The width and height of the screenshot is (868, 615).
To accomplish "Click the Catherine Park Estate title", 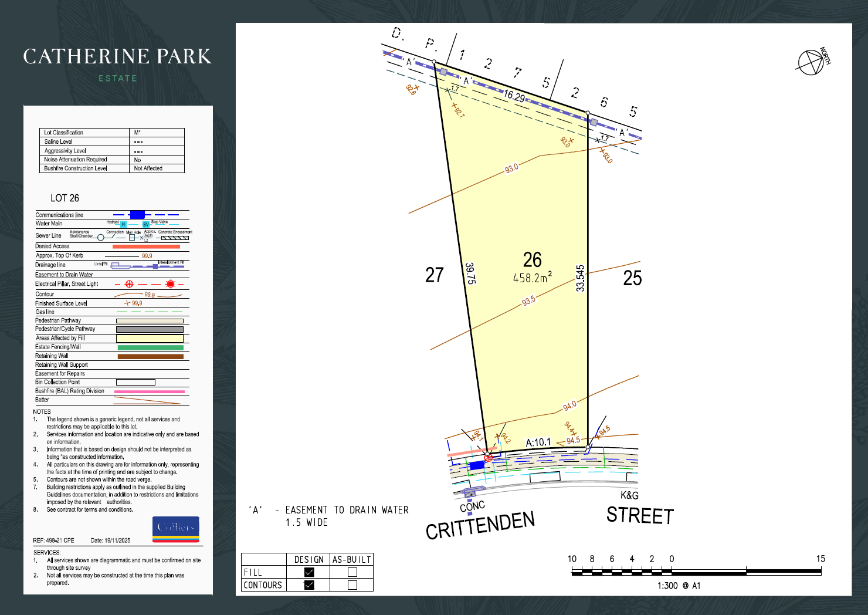I will point(117,57).
